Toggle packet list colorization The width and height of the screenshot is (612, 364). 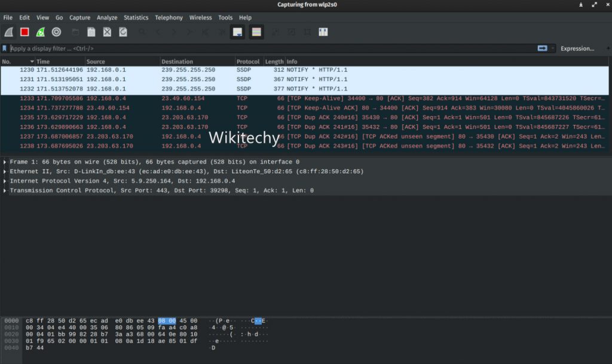(x=256, y=32)
